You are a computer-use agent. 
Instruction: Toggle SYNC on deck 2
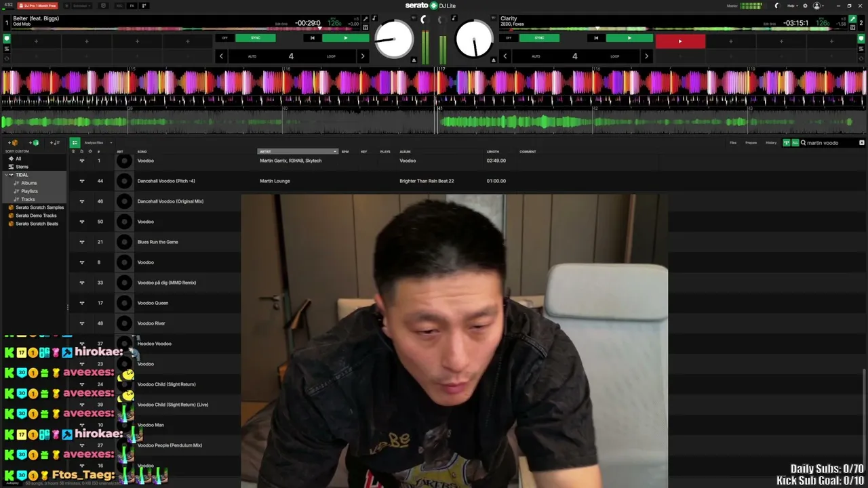click(x=539, y=38)
